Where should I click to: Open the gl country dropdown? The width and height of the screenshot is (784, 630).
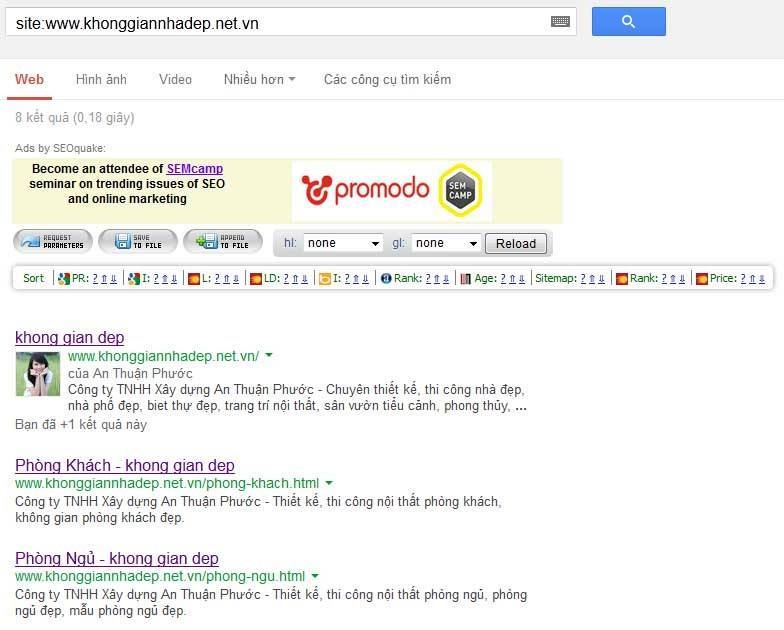(x=446, y=244)
